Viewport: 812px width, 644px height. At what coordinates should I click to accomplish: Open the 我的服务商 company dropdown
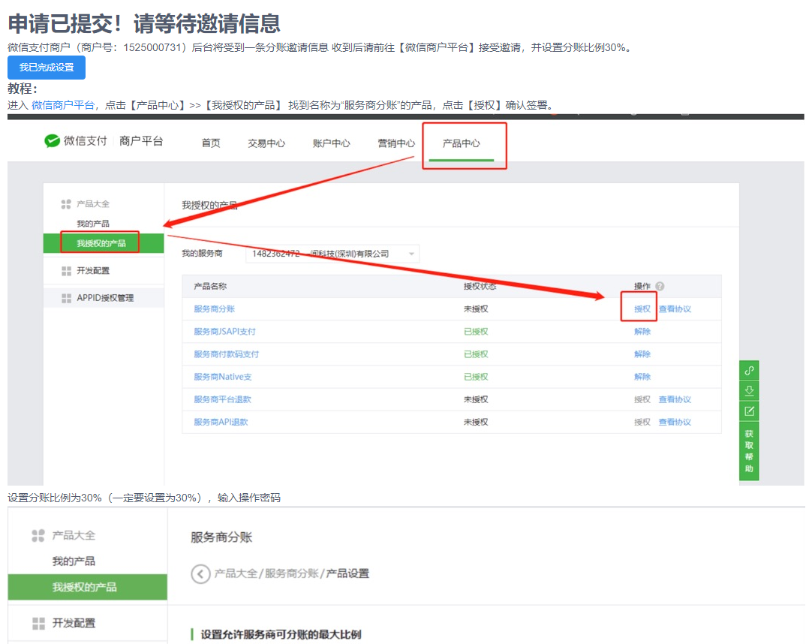332,254
